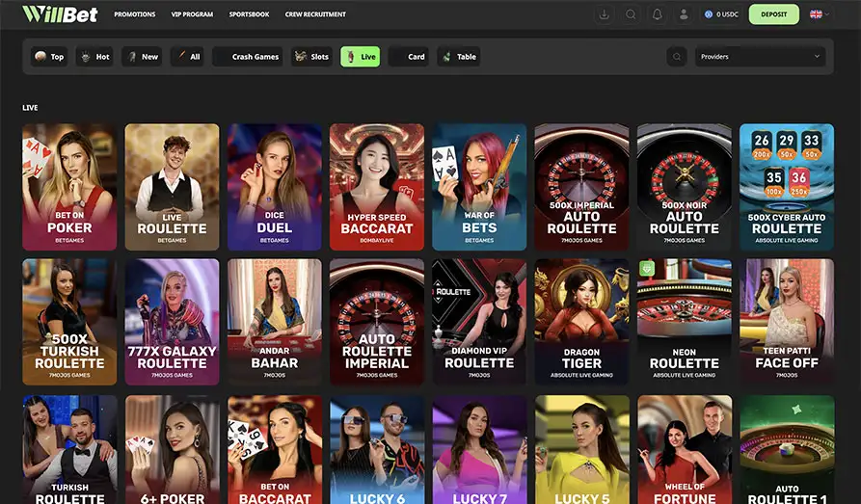Open Live Roulette by Betgames

point(172,187)
